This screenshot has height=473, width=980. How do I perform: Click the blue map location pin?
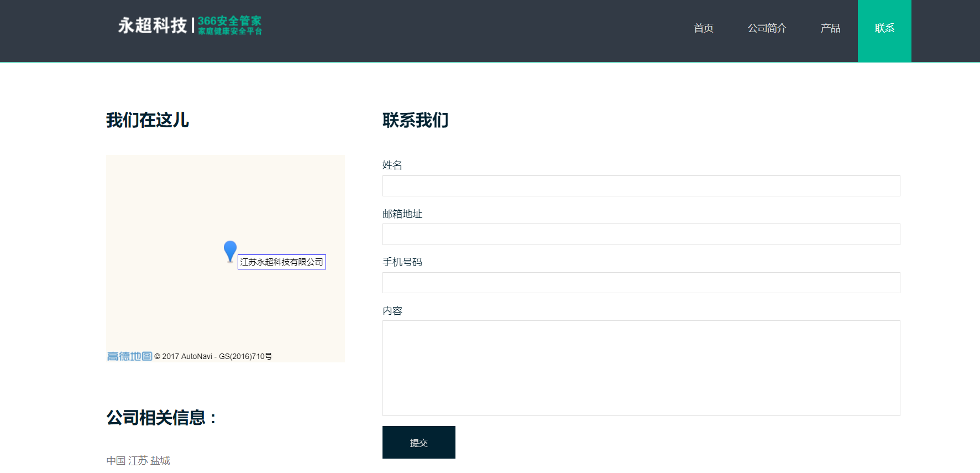tap(230, 252)
